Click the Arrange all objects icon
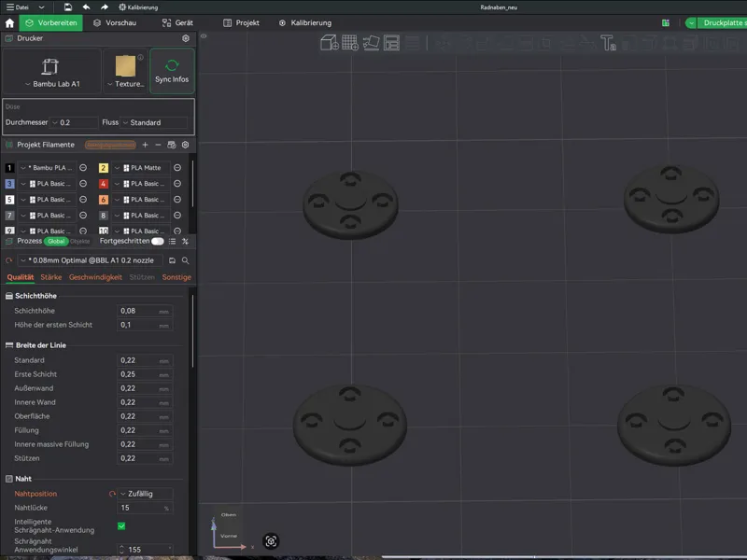Image resolution: width=747 pixels, height=560 pixels. coord(391,43)
